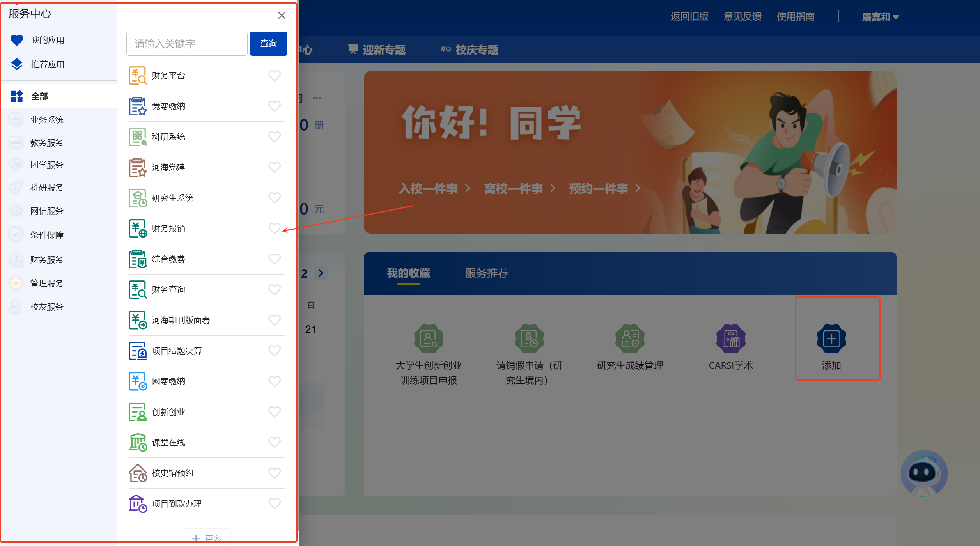This screenshot has height=546, width=980.
Task: Open the CARSI学术 icon
Action: pos(730,339)
